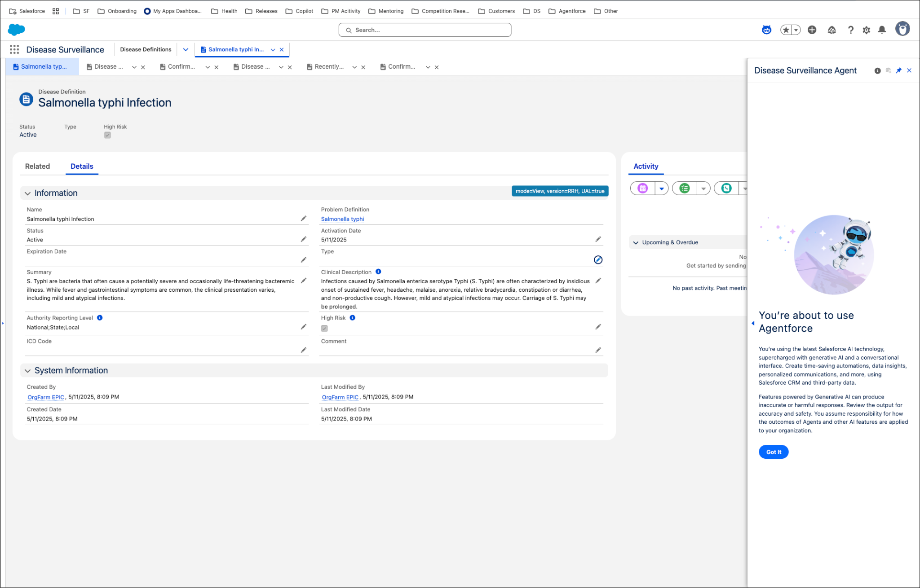Open the Salmonella typhi In... workspace tab dropdown
This screenshot has width=920, height=588.
coord(273,50)
